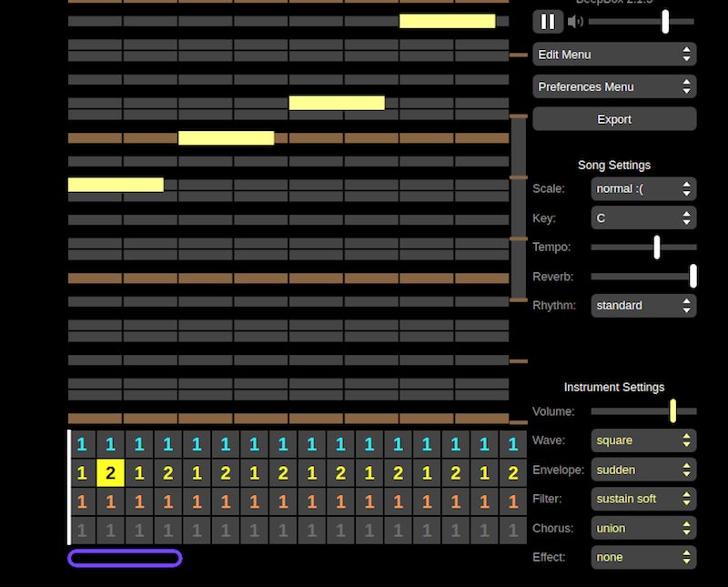The image size is (728, 587).
Task: Adjust the Tempo slider
Action: (643, 247)
